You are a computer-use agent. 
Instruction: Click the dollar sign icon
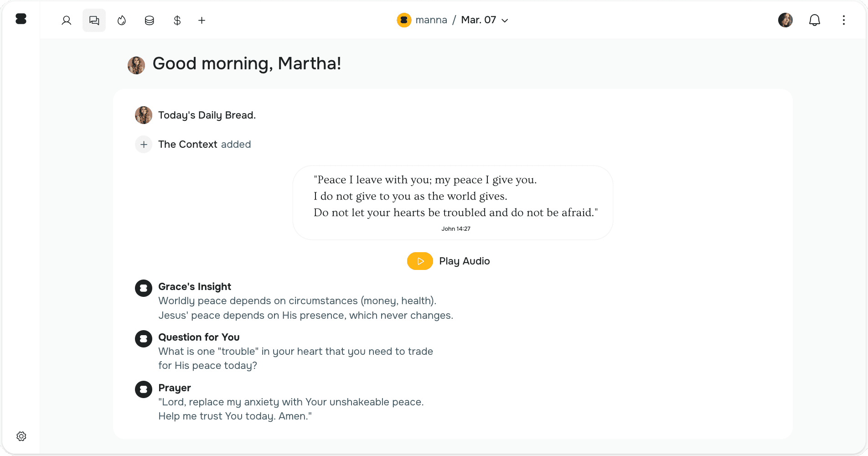[x=177, y=21]
